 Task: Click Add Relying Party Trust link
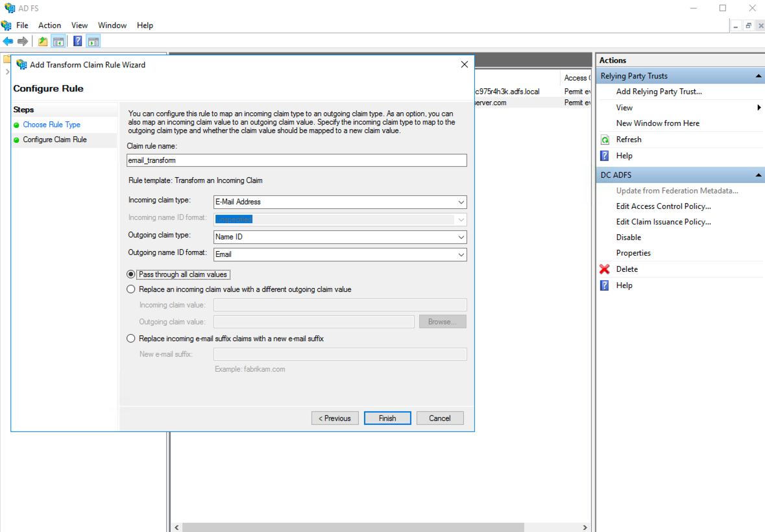[x=657, y=91]
